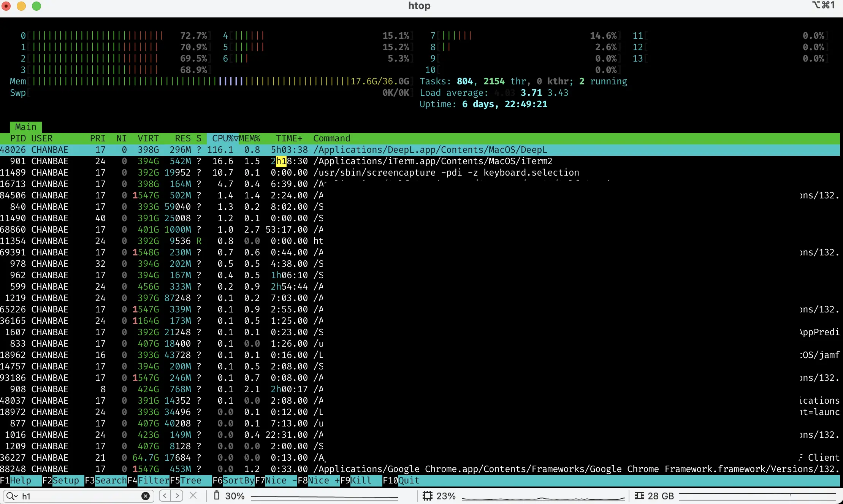Go to next search match
This screenshot has height=504, width=843.
coord(177,496)
